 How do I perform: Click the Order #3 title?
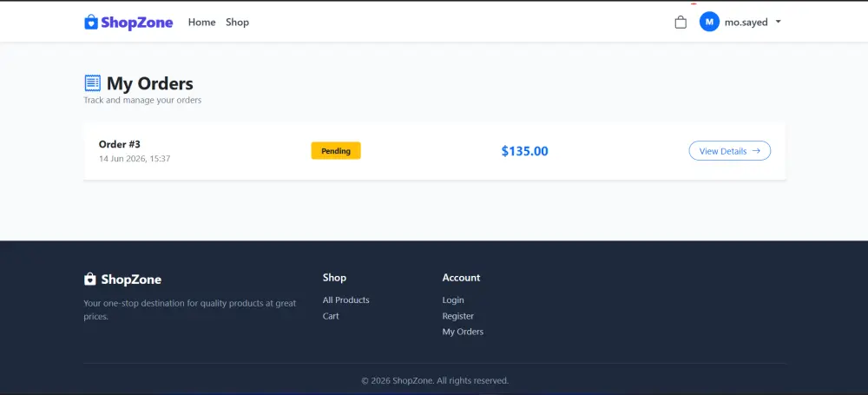[x=120, y=145]
